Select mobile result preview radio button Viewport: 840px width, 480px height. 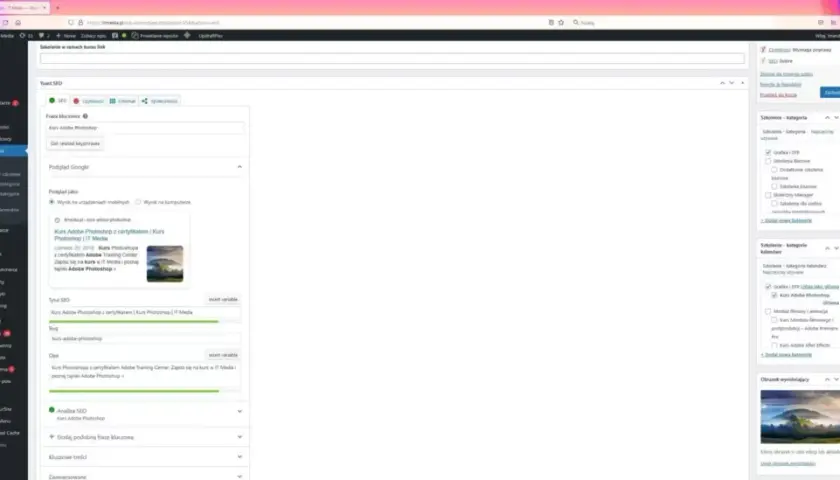[x=51, y=202]
